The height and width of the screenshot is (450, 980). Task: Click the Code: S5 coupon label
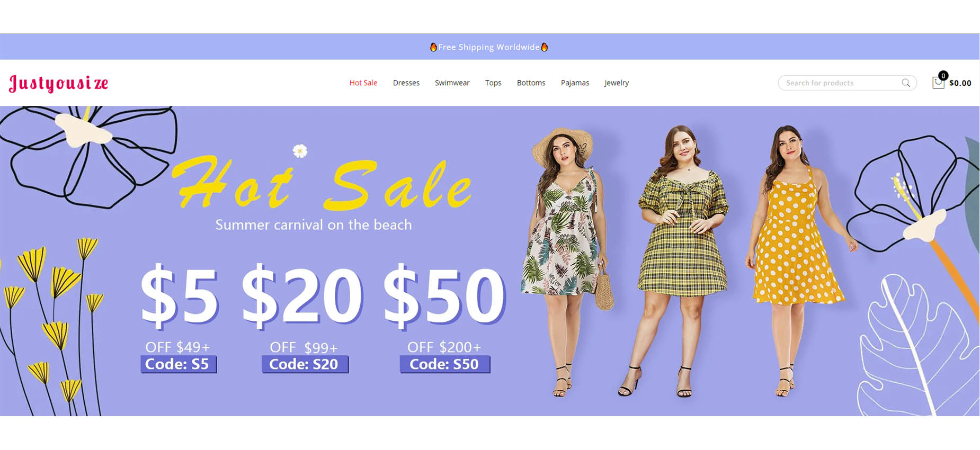pos(179,364)
